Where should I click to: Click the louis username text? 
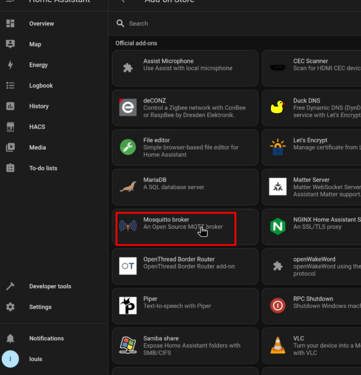click(x=35, y=359)
